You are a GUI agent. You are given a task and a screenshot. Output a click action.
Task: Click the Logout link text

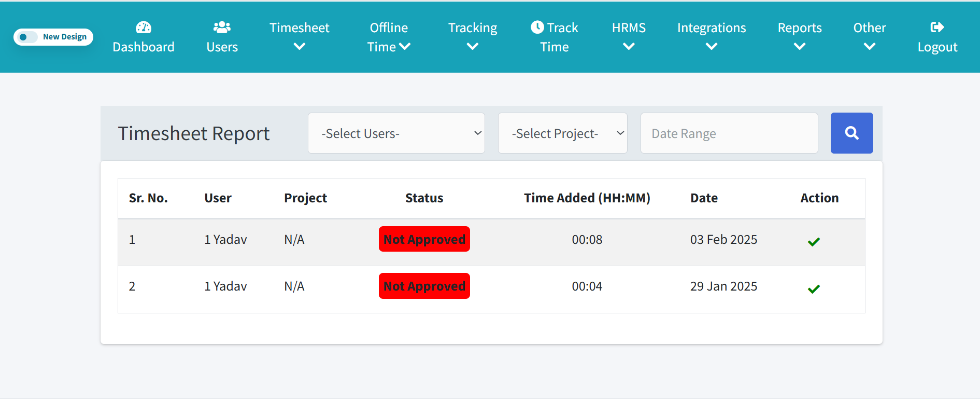938,47
